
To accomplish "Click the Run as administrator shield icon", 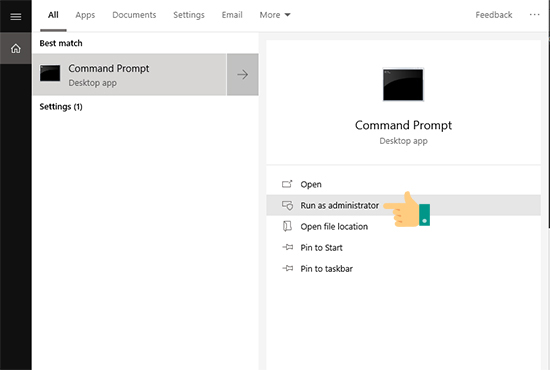I will tap(287, 205).
